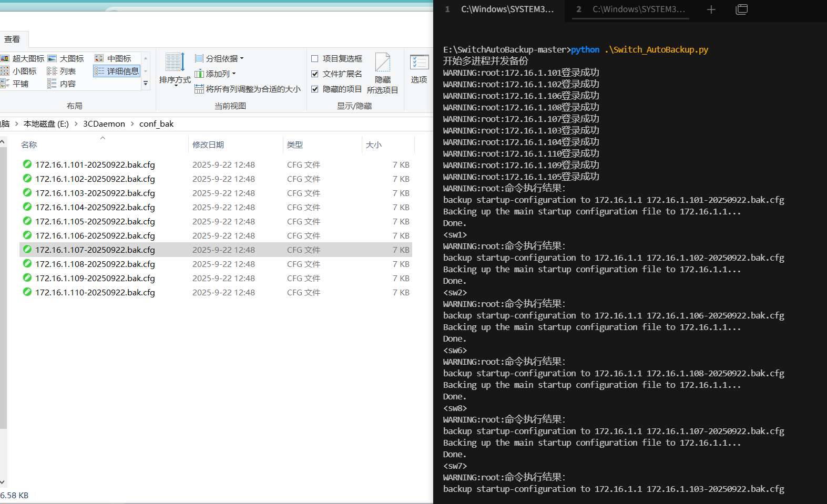Open the View (查看) ribbon tab
The width and height of the screenshot is (827, 504).
tap(12, 39)
